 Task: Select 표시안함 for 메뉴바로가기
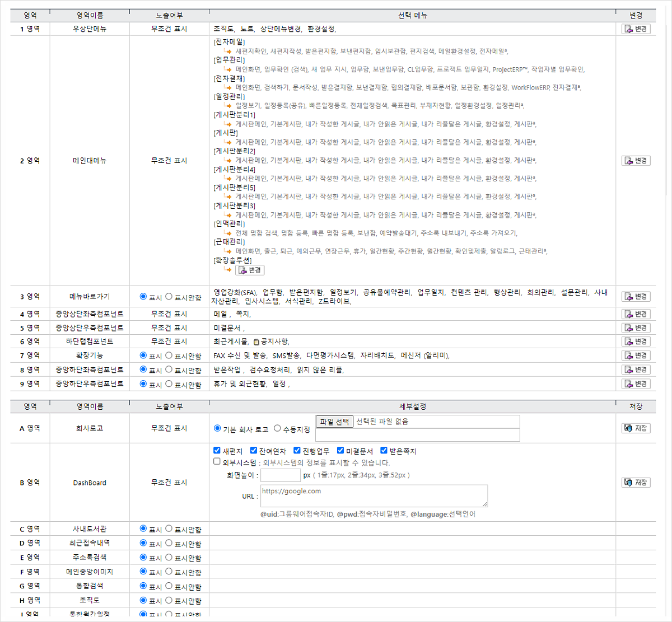(169, 297)
